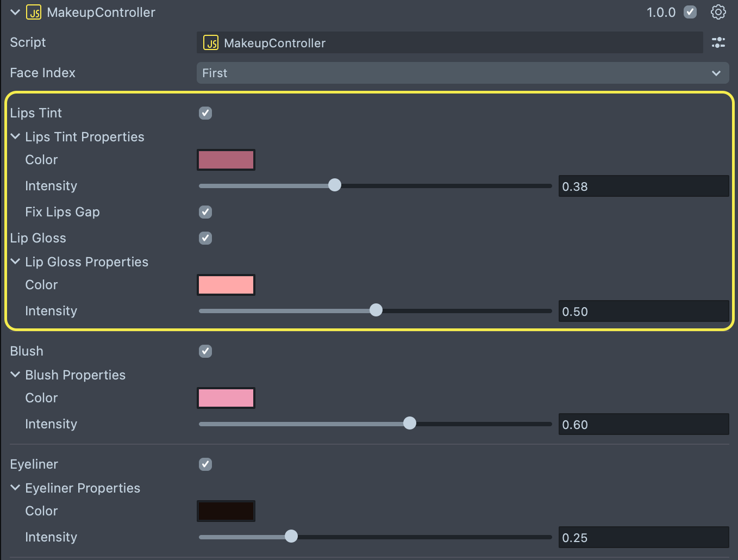Image resolution: width=738 pixels, height=560 pixels.
Task: Uncheck the Lips Tint checkbox
Action: 205,113
